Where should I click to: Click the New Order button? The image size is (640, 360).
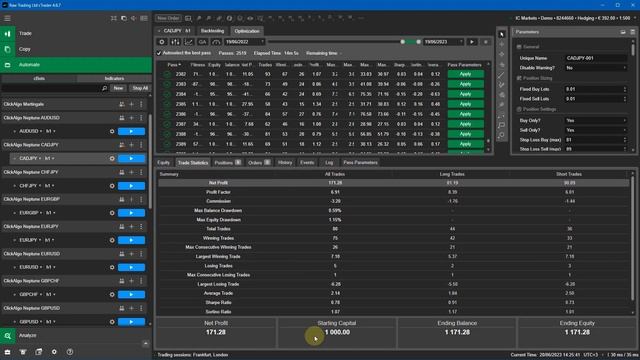168,18
